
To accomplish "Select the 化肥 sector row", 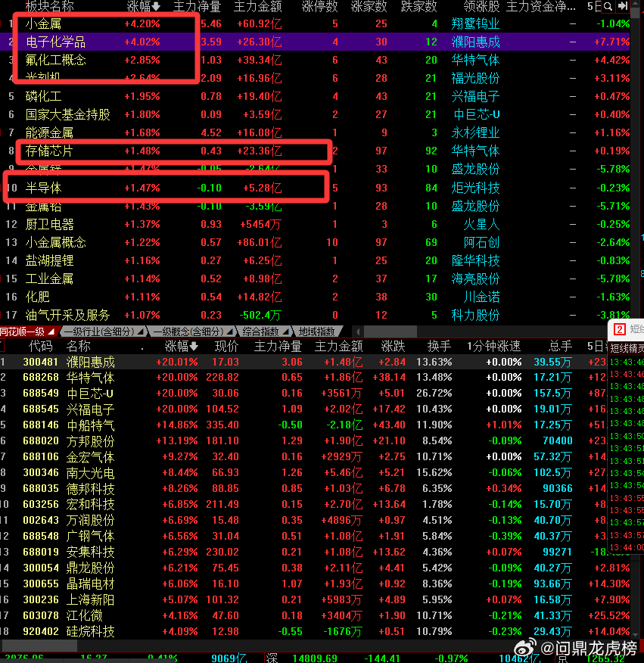I will 315,297.
